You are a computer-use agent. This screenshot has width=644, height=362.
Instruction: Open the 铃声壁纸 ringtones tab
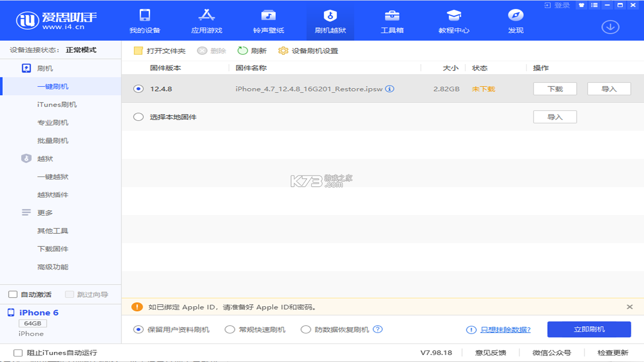click(269, 21)
